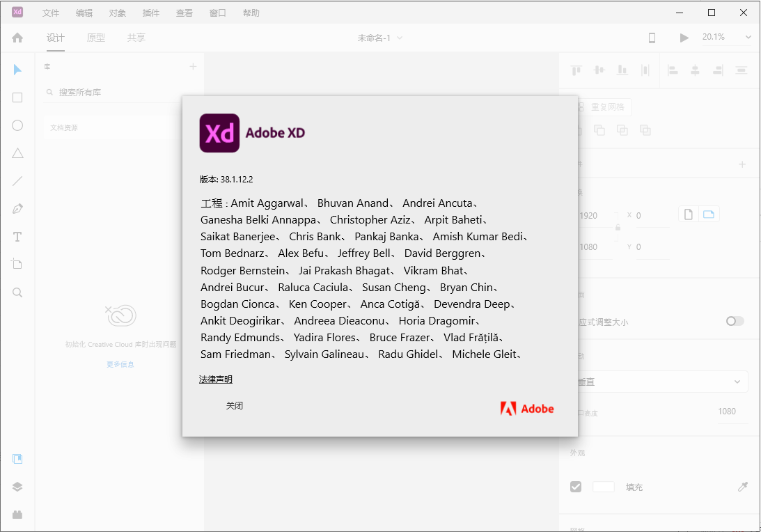This screenshot has height=532, width=761.
Task: Open the 未命名-1 document title dropdown
Action: [x=379, y=38]
